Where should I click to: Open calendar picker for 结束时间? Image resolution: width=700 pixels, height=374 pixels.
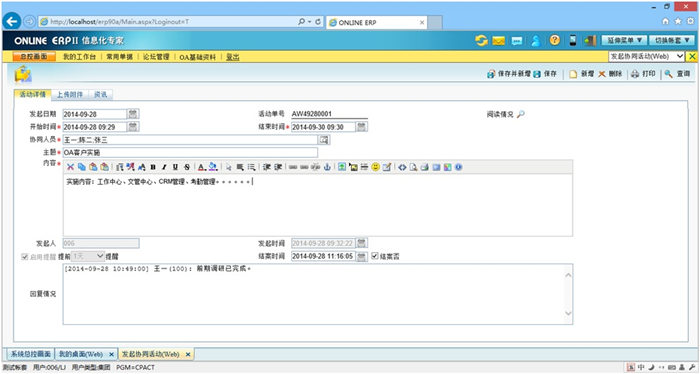362,127
